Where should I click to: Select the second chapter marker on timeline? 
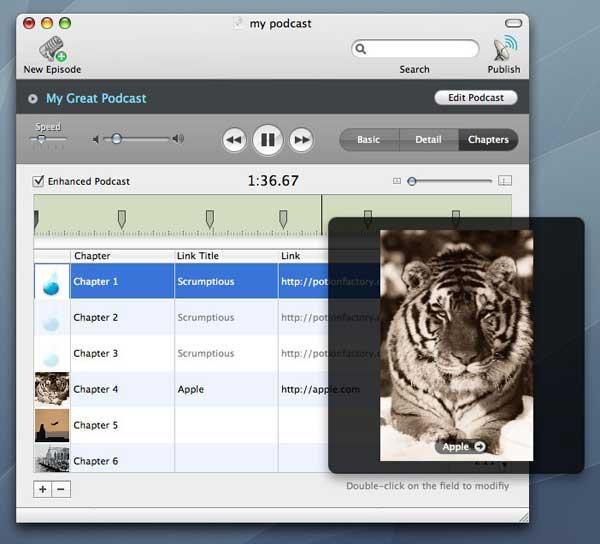pos(122,219)
